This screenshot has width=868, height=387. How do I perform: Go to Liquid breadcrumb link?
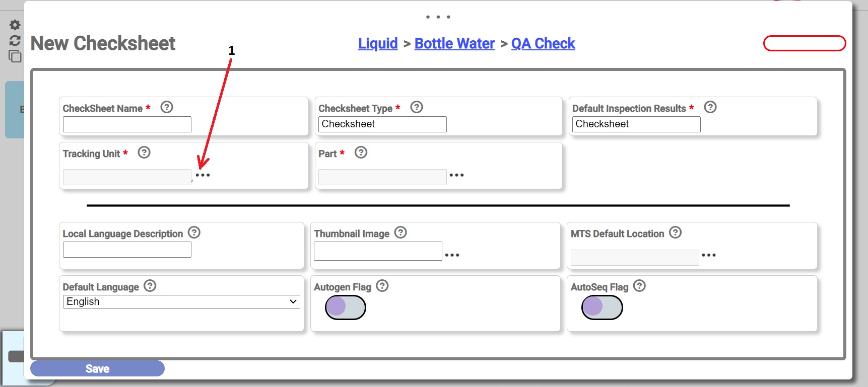pyautogui.click(x=378, y=44)
